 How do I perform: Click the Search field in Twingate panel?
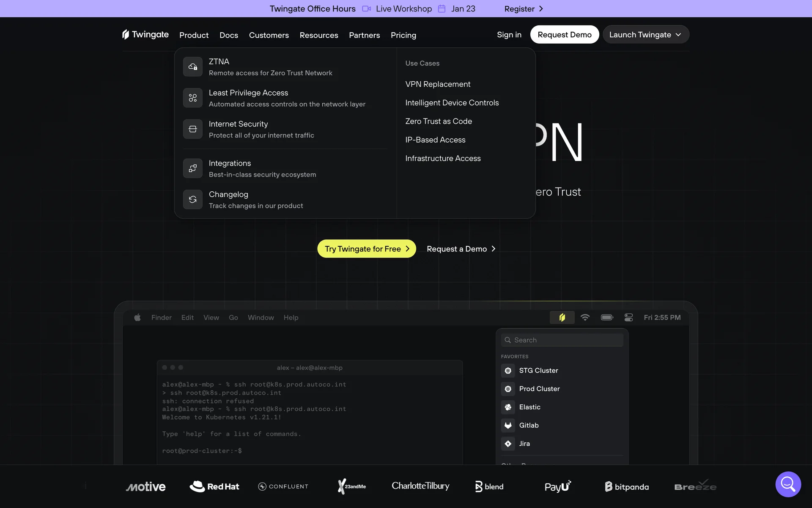tap(562, 340)
